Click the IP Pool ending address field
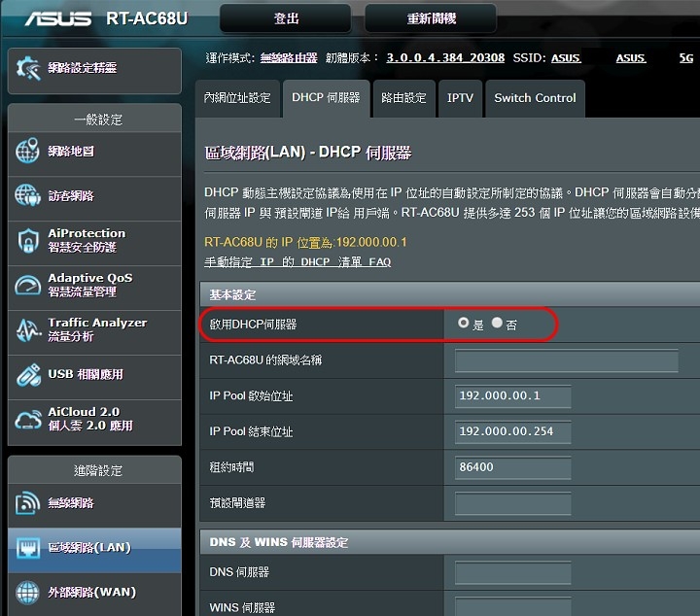Image resolution: width=700 pixels, height=616 pixels. (513, 431)
